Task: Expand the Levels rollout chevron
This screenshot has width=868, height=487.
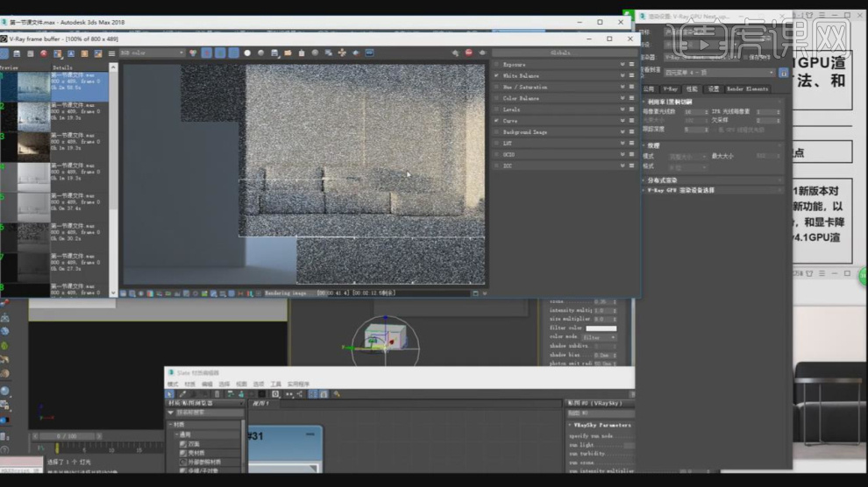Action: tap(623, 109)
